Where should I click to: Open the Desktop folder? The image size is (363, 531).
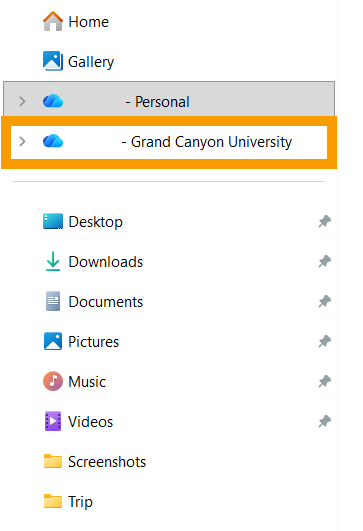point(95,222)
